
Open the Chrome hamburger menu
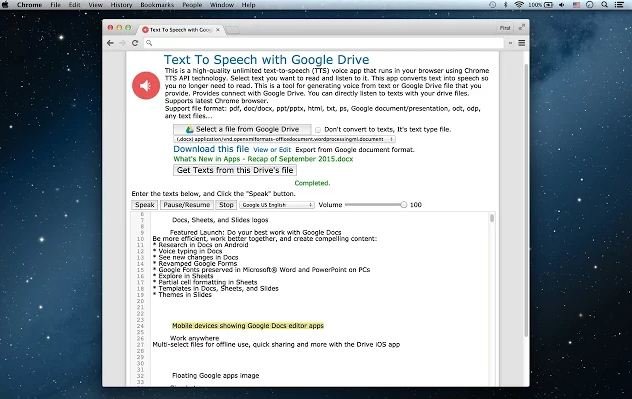click(522, 43)
